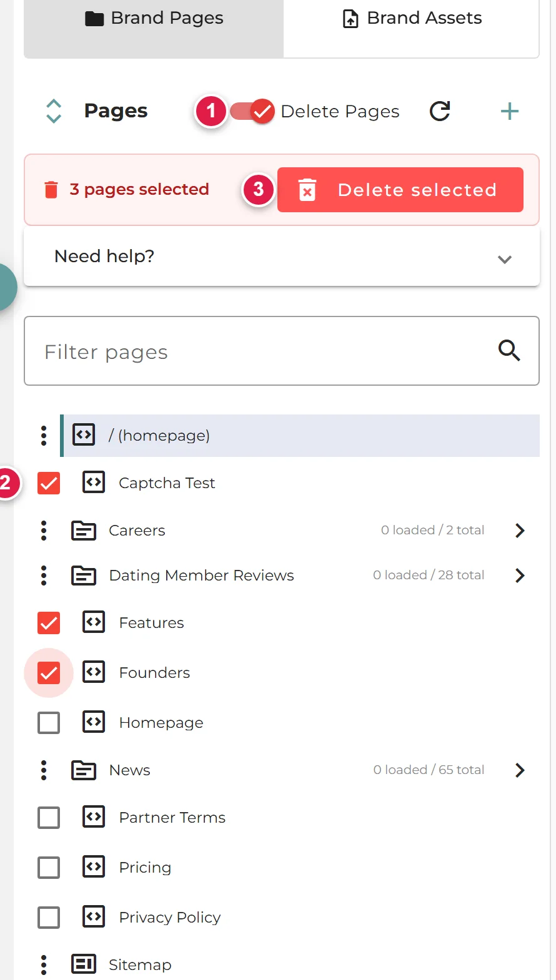Expand the News folder chevron
The width and height of the screenshot is (556, 980).
click(x=520, y=770)
